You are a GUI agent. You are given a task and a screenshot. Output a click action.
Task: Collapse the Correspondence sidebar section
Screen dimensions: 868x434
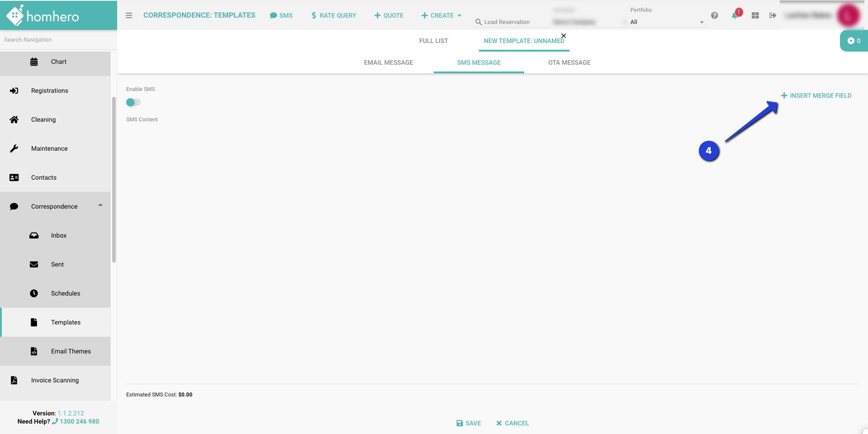coord(100,206)
